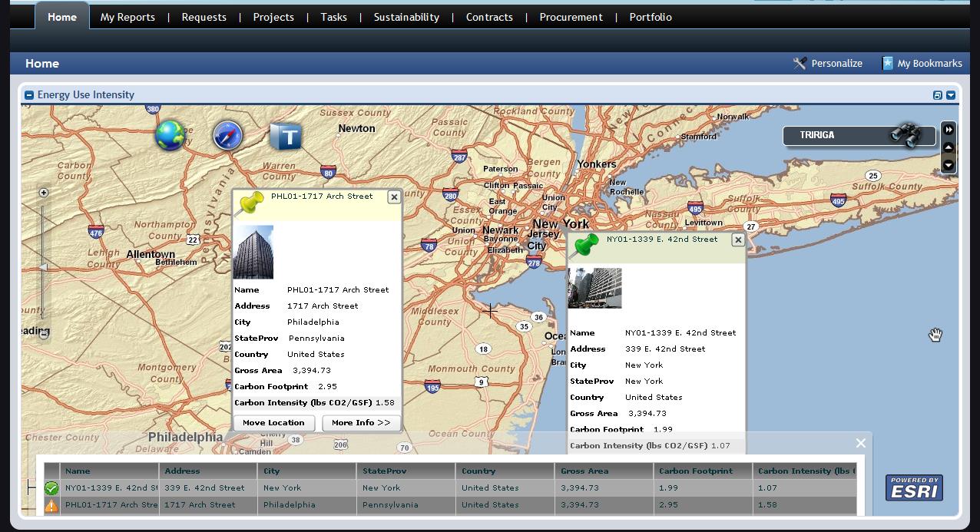Open the Home tab
The height and width of the screenshot is (532, 980).
coord(62,17)
